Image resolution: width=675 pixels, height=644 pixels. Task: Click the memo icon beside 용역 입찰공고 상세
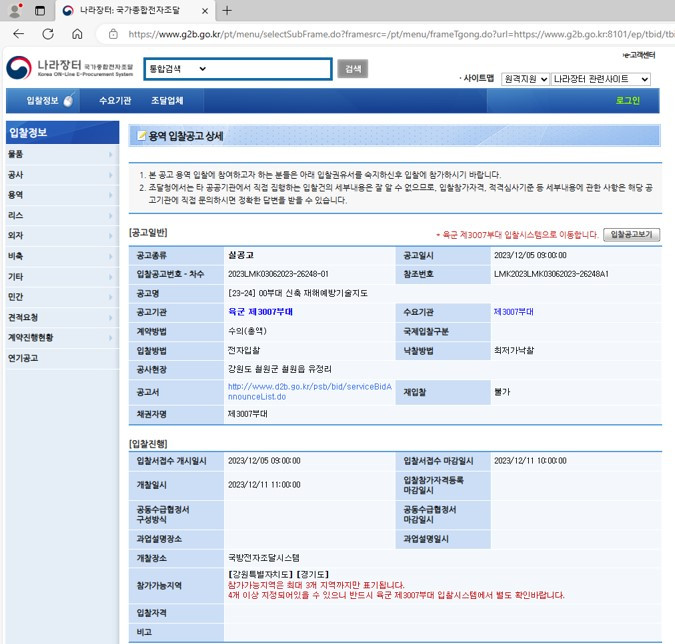[141, 136]
